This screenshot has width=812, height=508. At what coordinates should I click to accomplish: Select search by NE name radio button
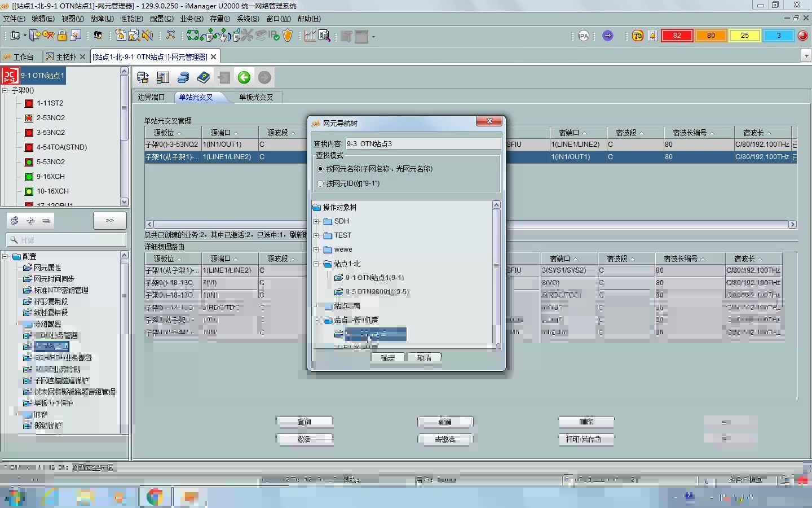(320, 169)
